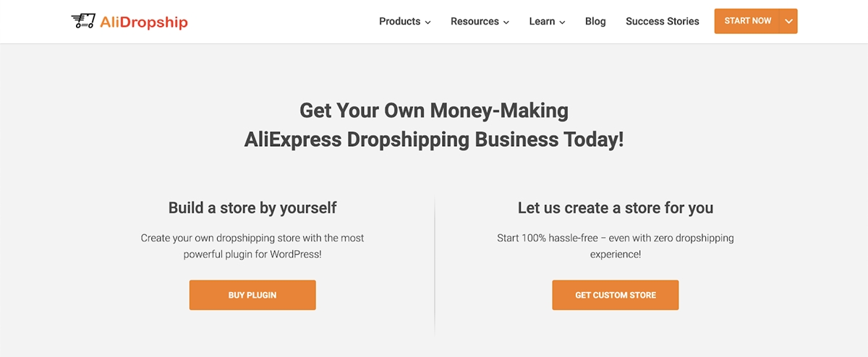Open the Resources menu
Image resolution: width=868 pixels, height=357 pixels.
tap(475, 22)
